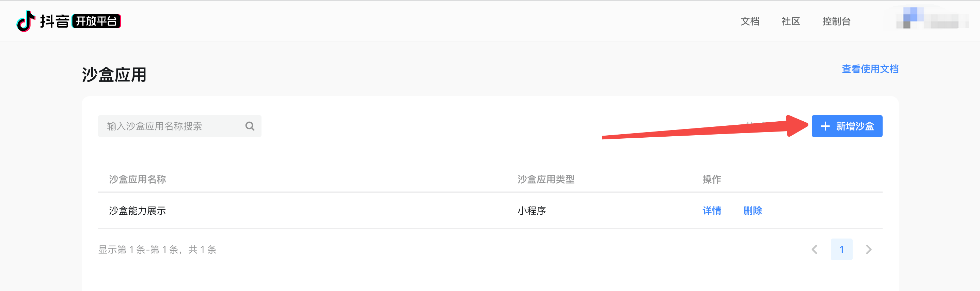Screen dimensions: 980x291
Task: Open 查看使用文档 link
Action: pos(870,69)
